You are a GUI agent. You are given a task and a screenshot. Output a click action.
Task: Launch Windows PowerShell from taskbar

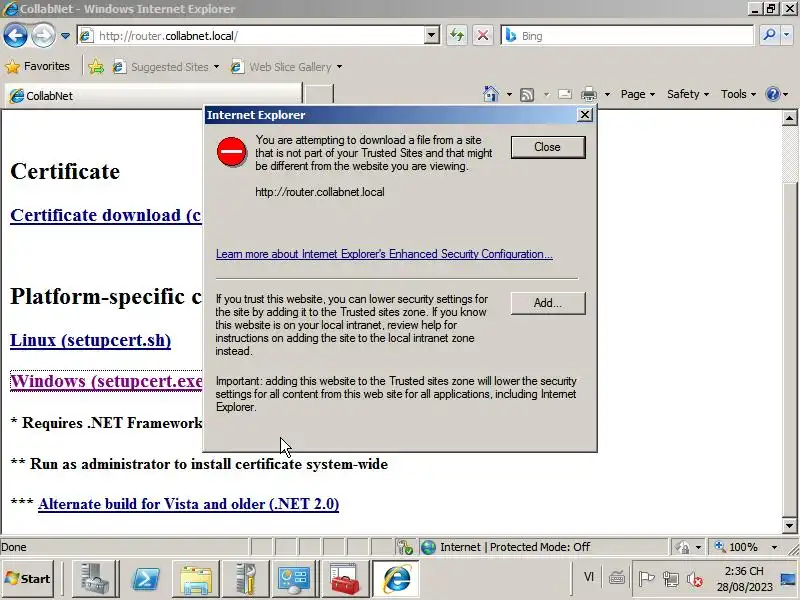click(x=145, y=579)
